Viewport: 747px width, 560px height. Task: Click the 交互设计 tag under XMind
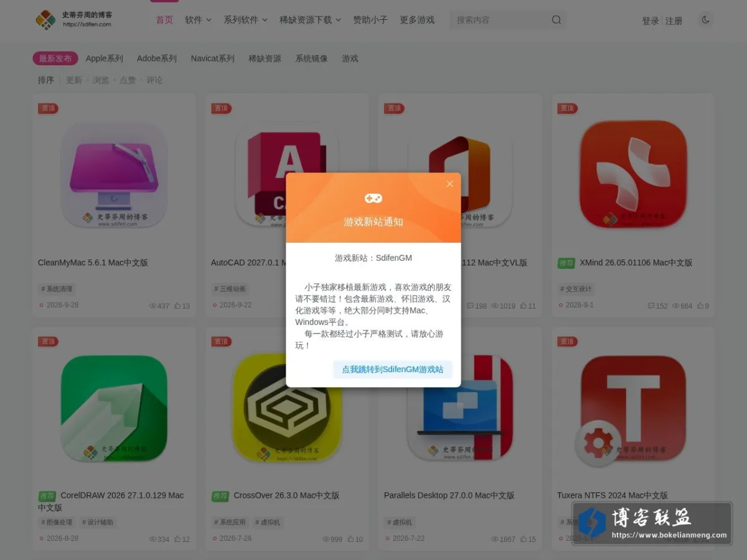(x=576, y=289)
